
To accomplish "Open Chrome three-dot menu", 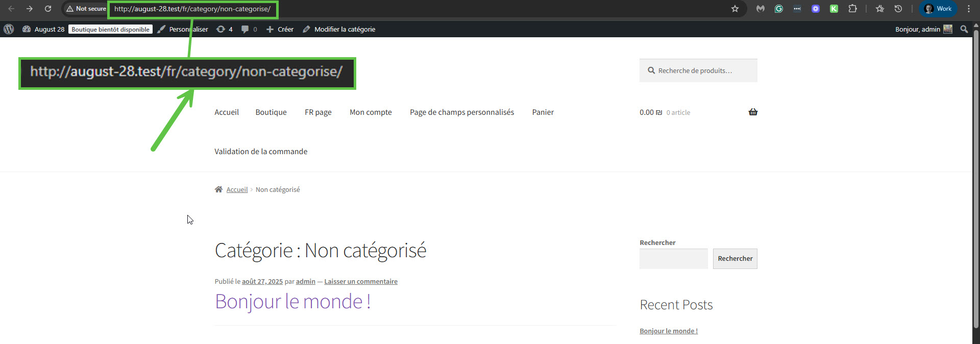I will pyautogui.click(x=969, y=9).
